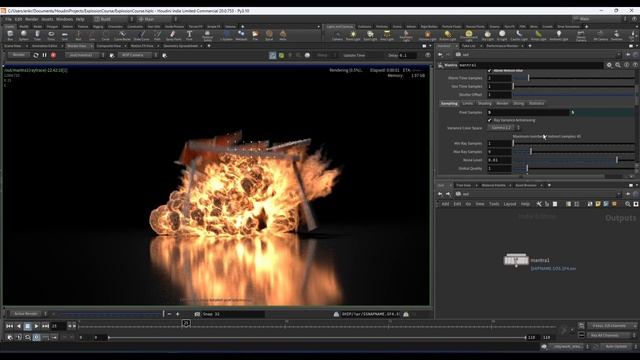Screen dimensions: 640x360
Task: Select the Area Light shelf tool
Action: pyautogui.click(x=387, y=36)
